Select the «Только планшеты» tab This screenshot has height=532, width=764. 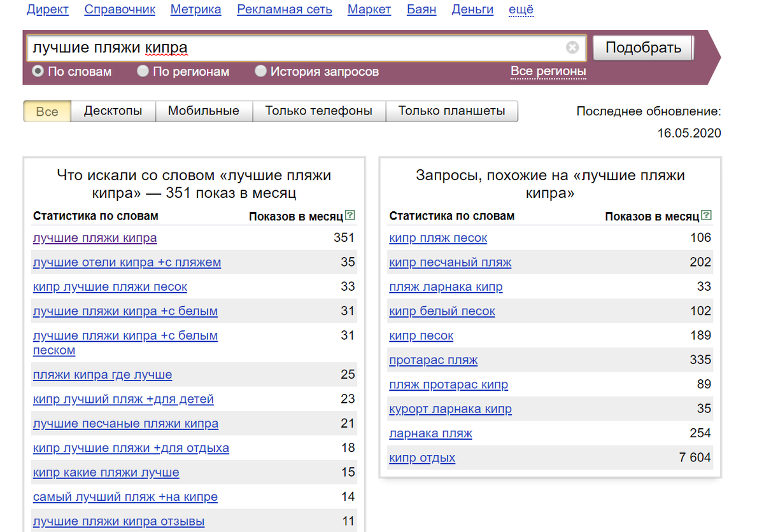[452, 111]
